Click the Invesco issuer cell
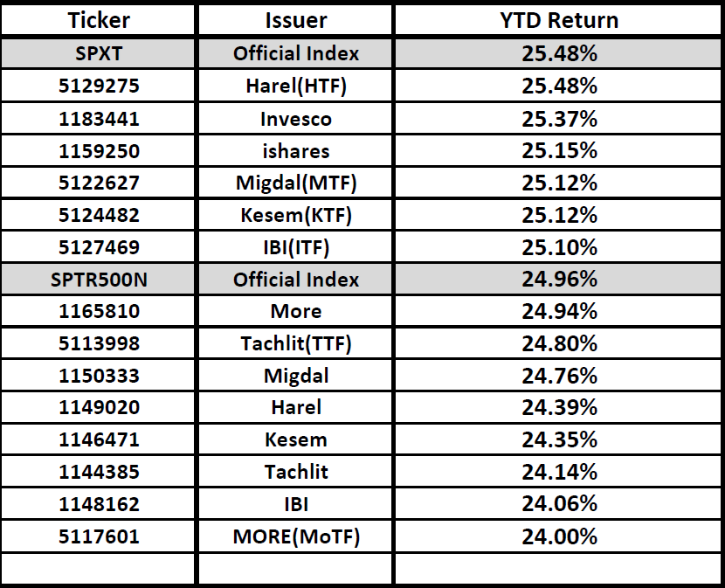Viewport: 725px width, 588px height. 295,118
